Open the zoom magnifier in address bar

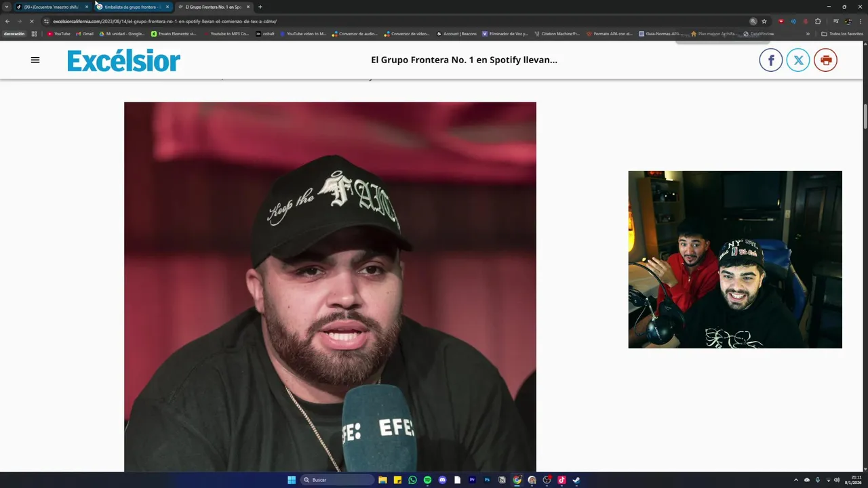coord(753,21)
